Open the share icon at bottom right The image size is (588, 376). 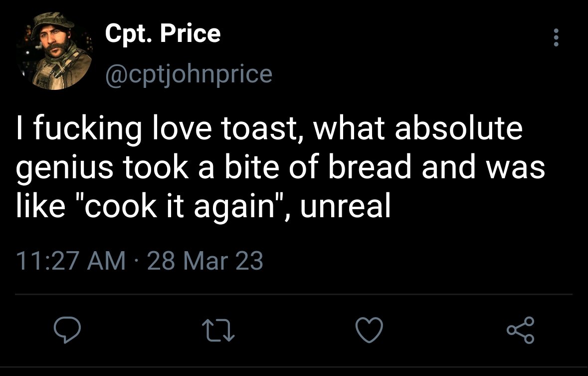click(521, 330)
